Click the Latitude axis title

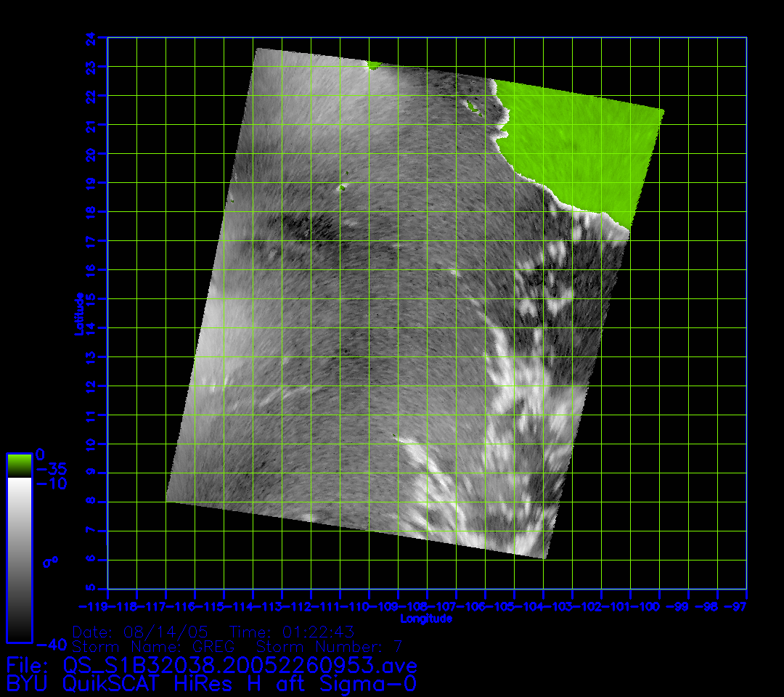pyautogui.click(x=79, y=313)
